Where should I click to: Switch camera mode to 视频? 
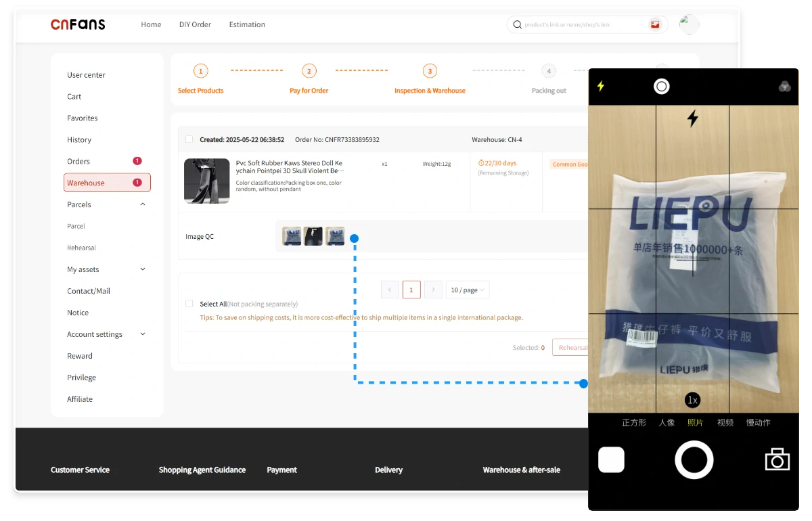[x=725, y=422]
